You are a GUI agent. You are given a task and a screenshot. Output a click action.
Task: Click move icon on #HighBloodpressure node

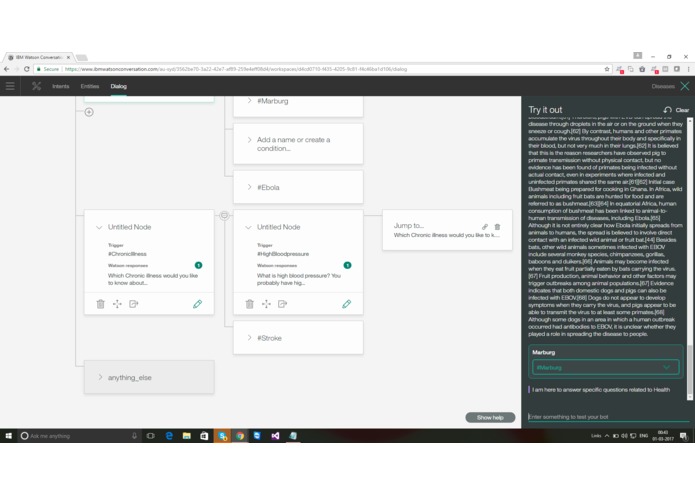266,304
